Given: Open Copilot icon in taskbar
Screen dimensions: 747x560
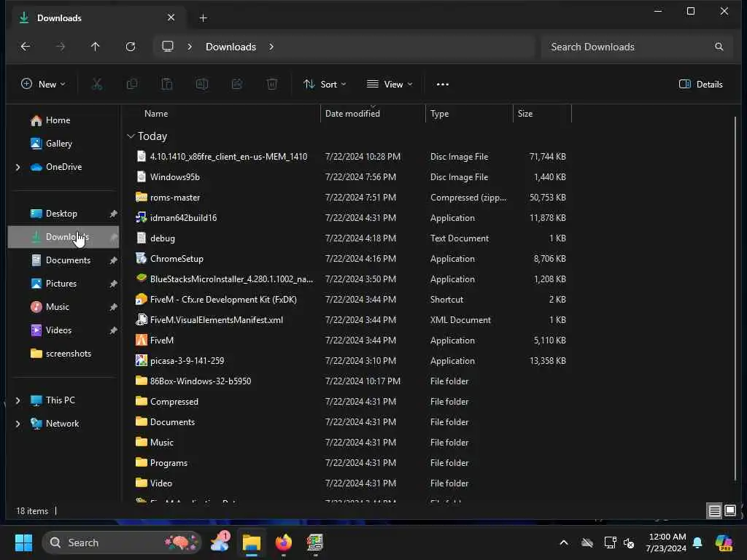Looking at the screenshot, I should (724, 542).
